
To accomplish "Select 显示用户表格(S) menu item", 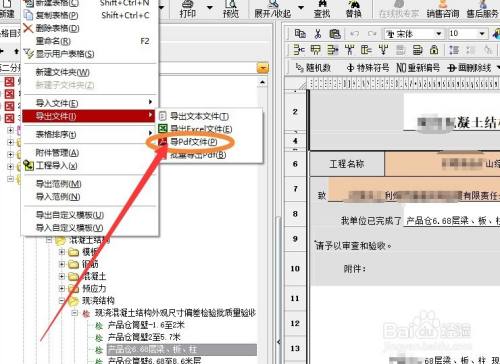I will [89, 54].
